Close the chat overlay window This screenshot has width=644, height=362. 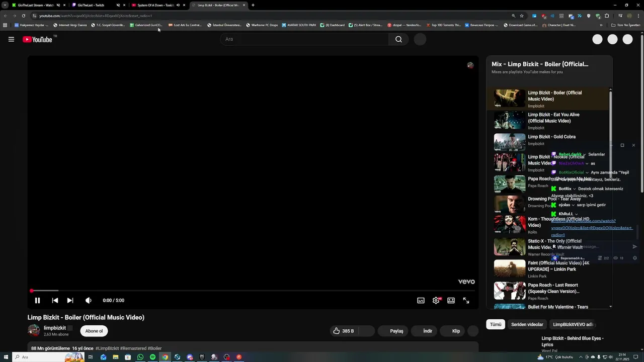(x=633, y=145)
